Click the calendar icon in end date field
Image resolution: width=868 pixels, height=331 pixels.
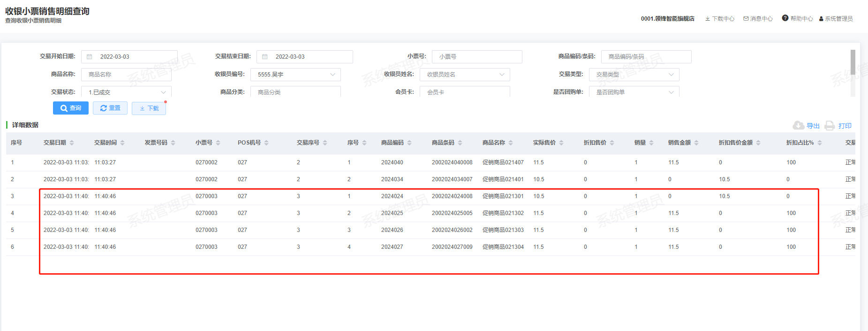pos(265,57)
